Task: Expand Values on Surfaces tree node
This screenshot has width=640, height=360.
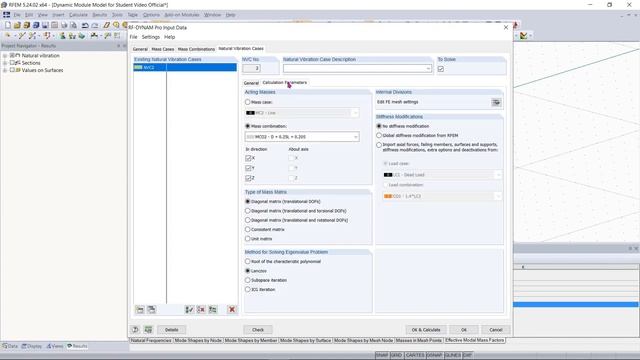Action: 5,70
